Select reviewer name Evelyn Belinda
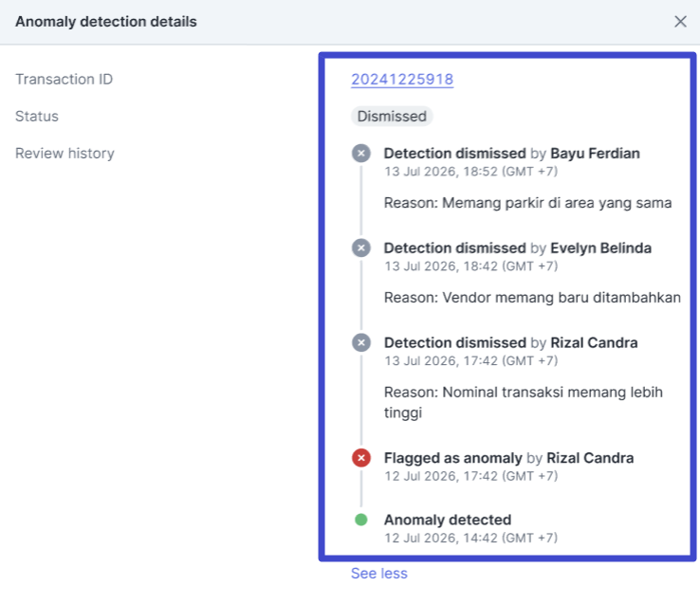This screenshot has width=700, height=604. (600, 248)
